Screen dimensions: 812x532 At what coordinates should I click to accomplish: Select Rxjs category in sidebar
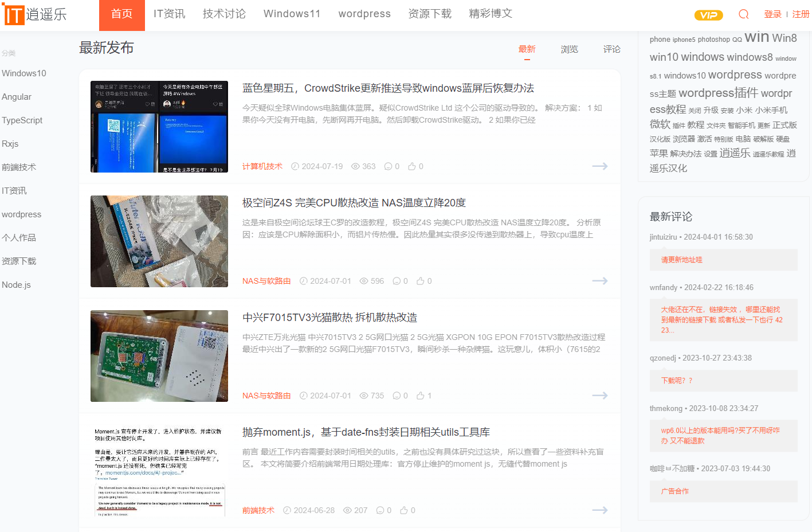[10, 144]
